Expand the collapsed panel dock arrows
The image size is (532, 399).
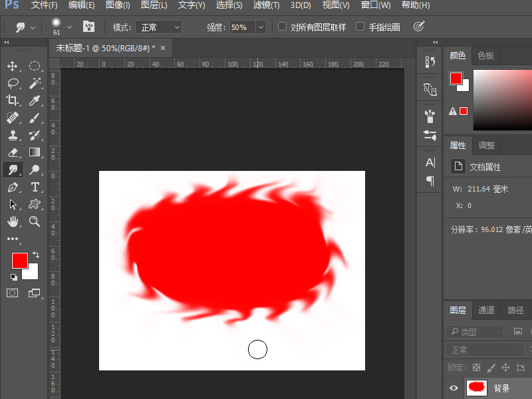[x=436, y=43]
